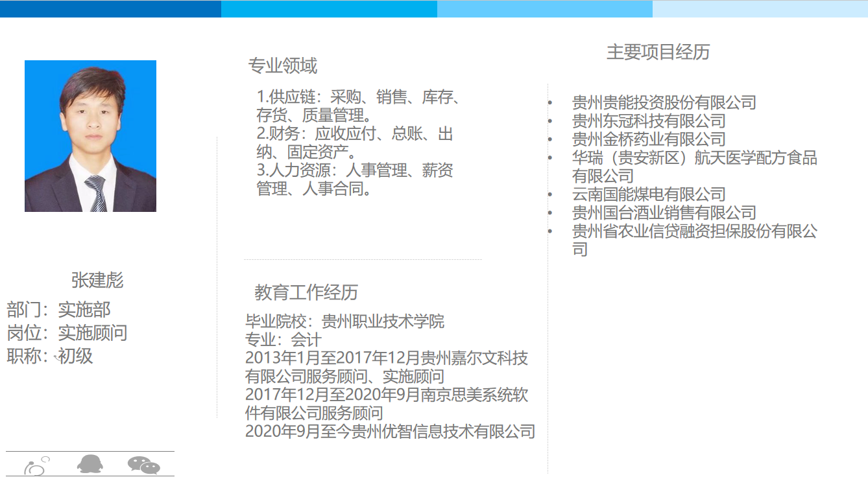868x488 pixels.
Task: Select the profile photo of the man
Action: point(90,136)
